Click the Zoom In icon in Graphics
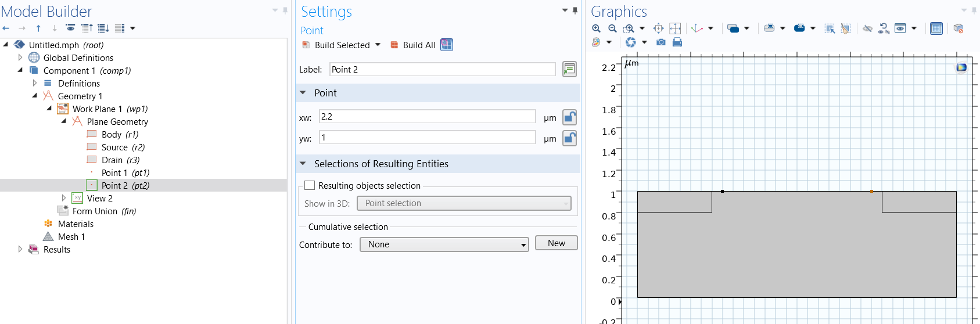980x324 pixels. (x=596, y=28)
